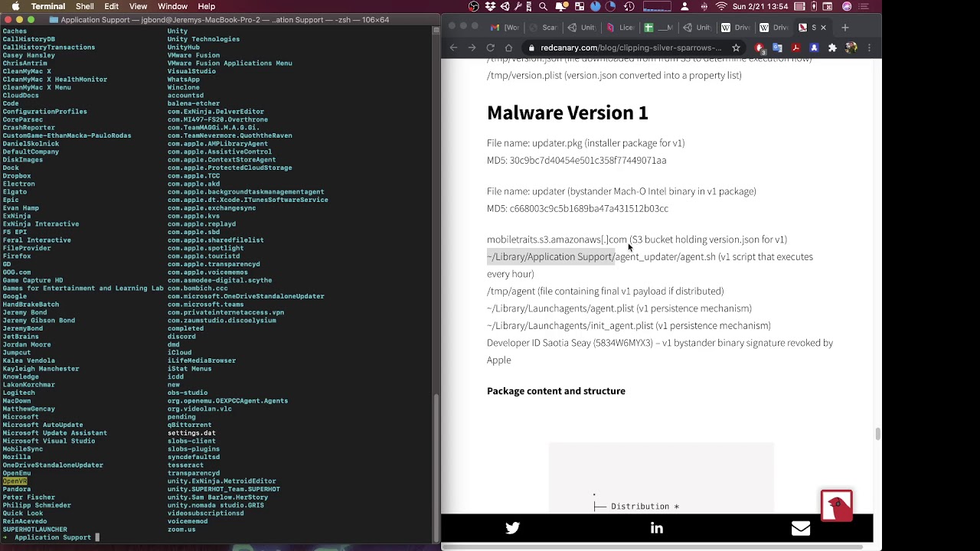The height and width of the screenshot is (551, 980).
Task: Click the browser home button
Action: 508,47
